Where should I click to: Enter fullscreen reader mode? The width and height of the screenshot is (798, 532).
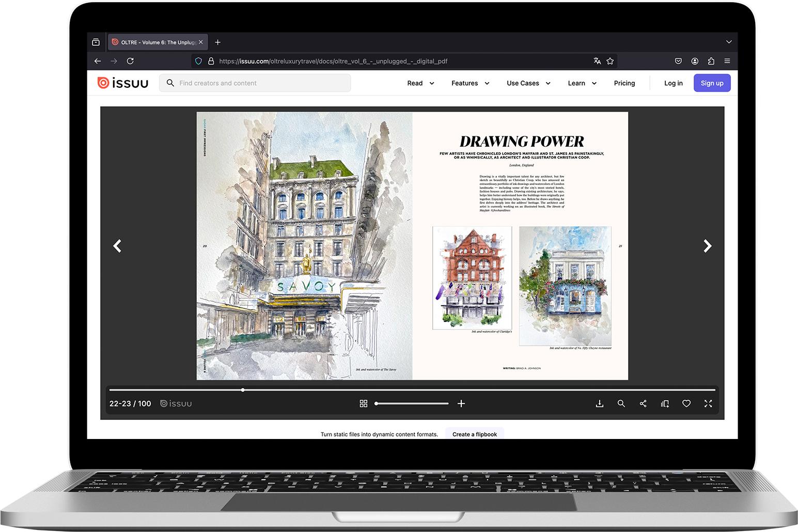coord(708,403)
